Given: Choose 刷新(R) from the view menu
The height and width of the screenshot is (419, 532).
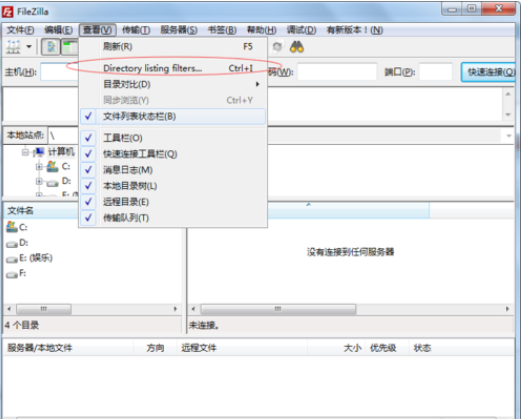Looking at the screenshot, I should [173, 46].
